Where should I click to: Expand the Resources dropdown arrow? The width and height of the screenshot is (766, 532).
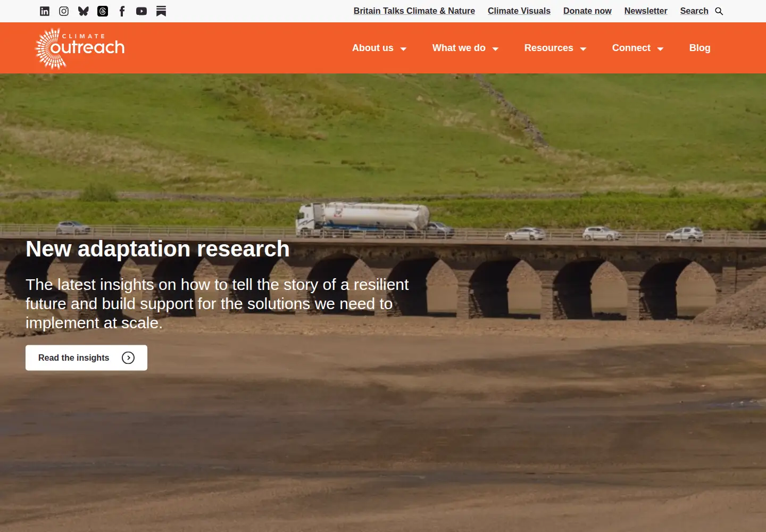click(583, 49)
